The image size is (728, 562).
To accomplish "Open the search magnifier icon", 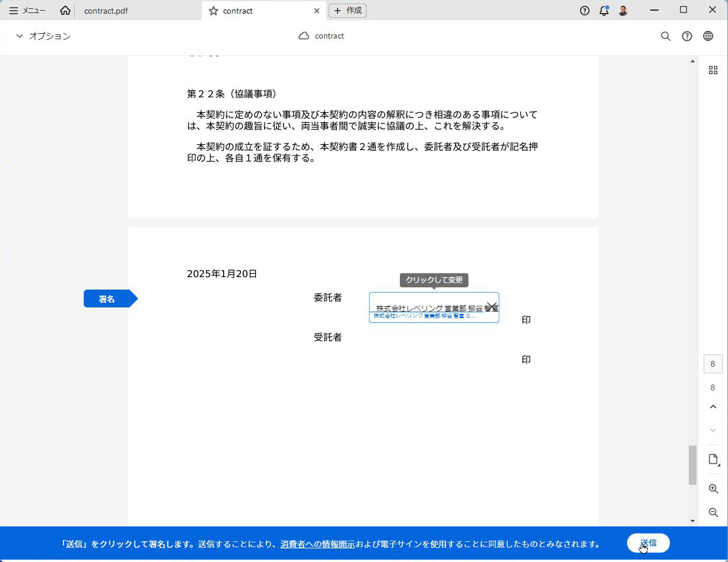I will (x=666, y=36).
